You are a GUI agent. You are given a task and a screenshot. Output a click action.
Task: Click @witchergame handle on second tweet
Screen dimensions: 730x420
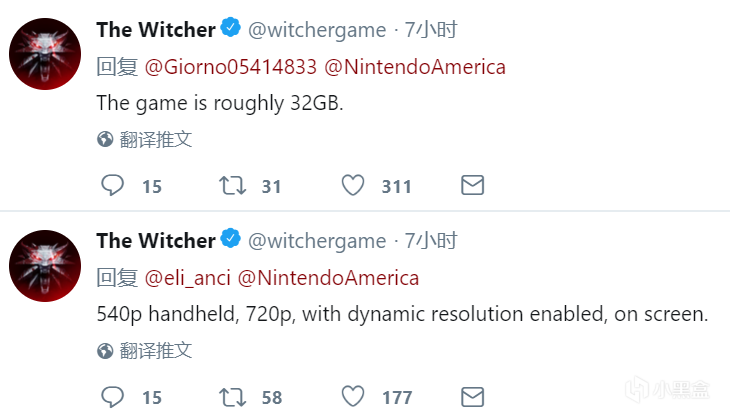pyautogui.click(x=316, y=241)
